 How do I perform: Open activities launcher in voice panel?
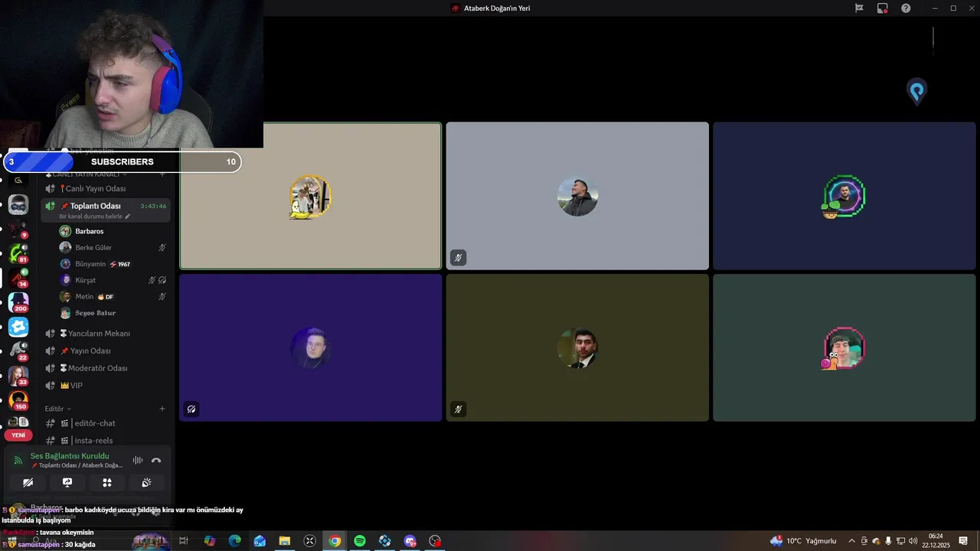point(107,483)
